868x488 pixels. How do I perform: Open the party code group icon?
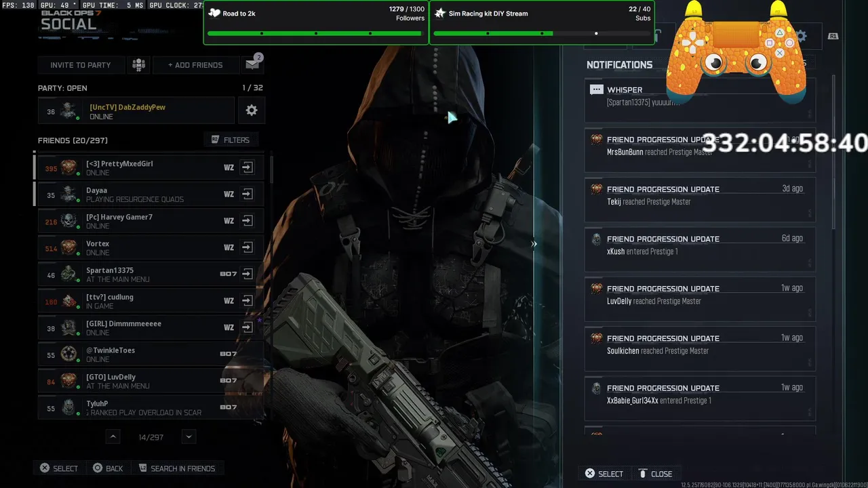point(138,65)
